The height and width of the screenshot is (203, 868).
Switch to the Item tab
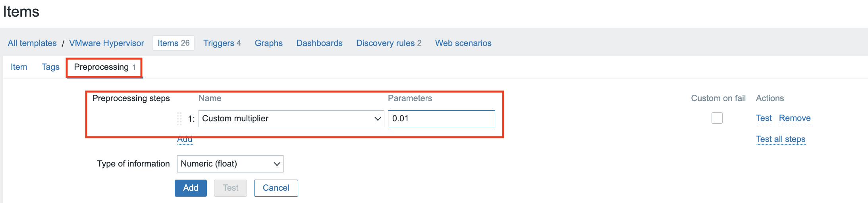19,67
